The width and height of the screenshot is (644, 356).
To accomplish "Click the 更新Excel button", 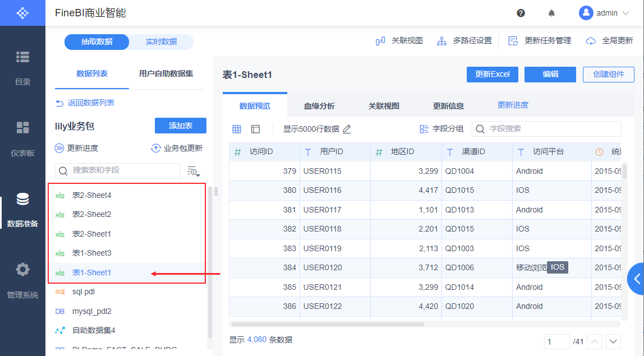I will click(x=492, y=75).
